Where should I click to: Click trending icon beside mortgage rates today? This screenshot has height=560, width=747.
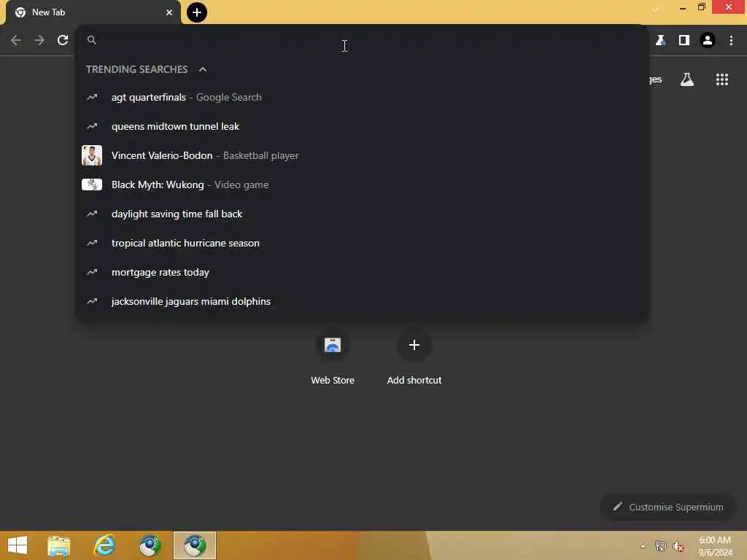(x=92, y=273)
